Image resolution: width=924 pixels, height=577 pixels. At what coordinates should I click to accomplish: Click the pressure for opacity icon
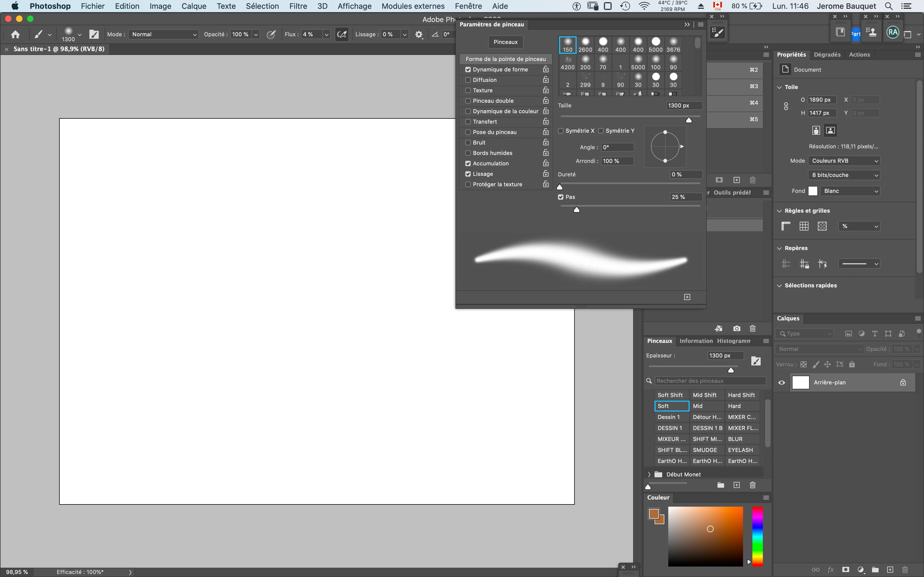(271, 34)
